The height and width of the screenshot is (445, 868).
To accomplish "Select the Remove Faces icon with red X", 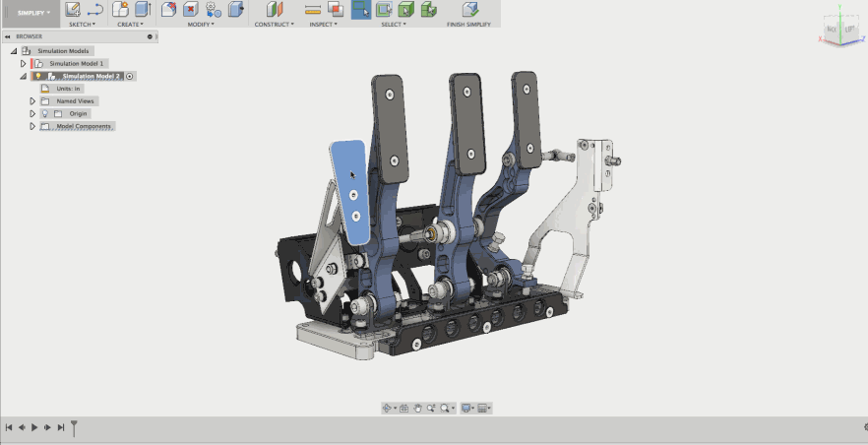I will coord(191,9).
